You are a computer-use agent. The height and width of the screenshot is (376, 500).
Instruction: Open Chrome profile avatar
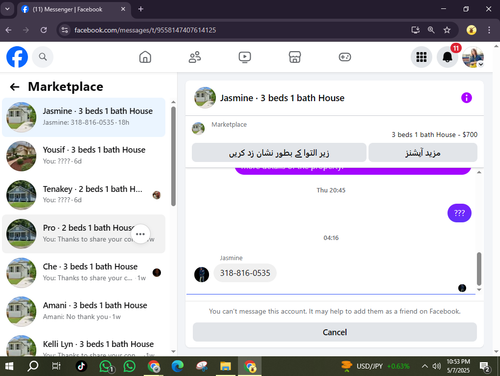(x=471, y=30)
